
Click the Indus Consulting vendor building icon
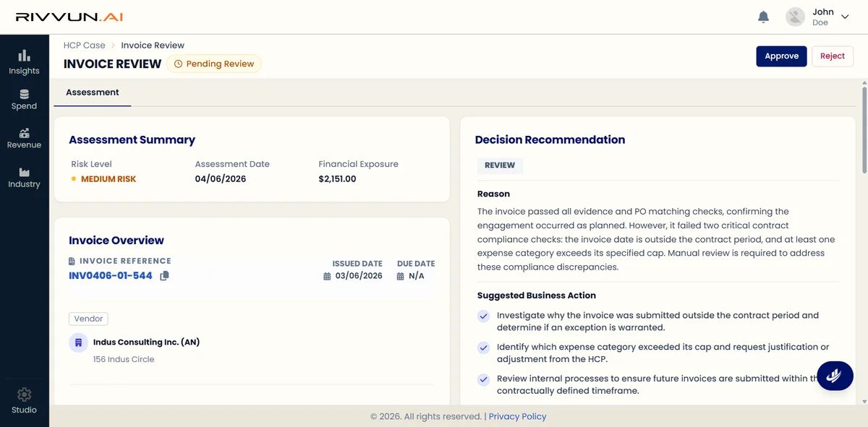pyautogui.click(x=78, y=342)
